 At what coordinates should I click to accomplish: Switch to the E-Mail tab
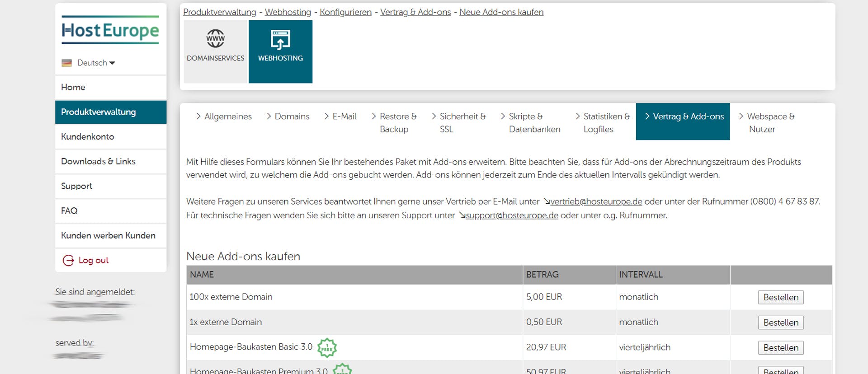coord(340,117)
